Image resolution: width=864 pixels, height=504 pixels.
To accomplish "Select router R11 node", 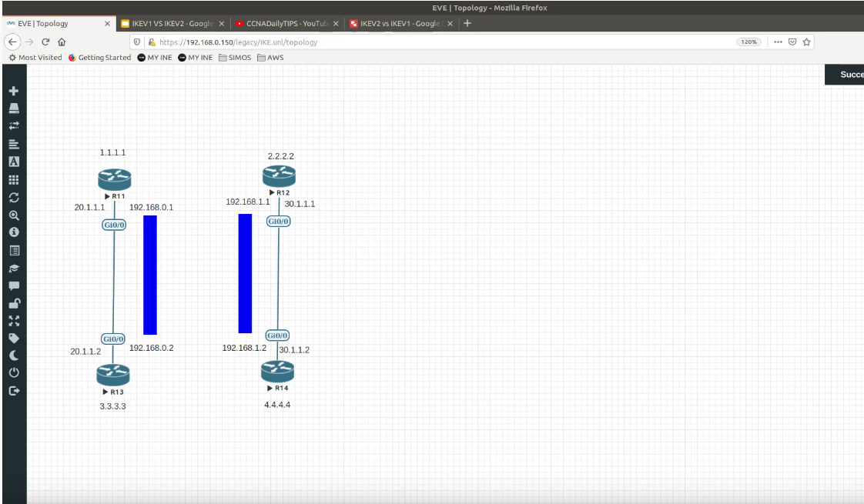I will (x=115, y=179).
